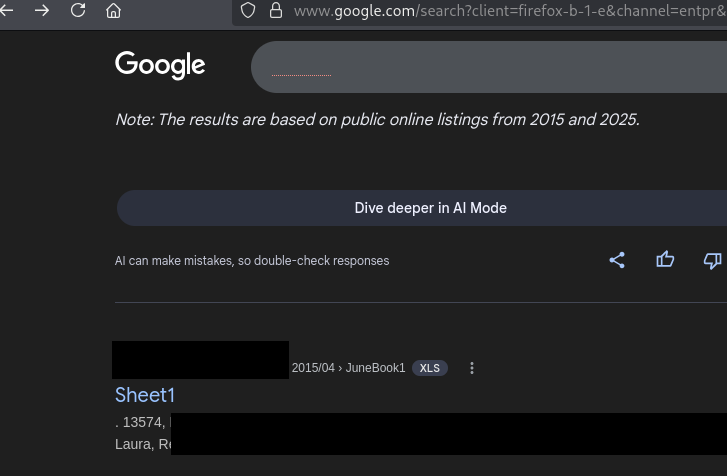
Task: Open the Sheet1 search result
Action: point(145,395)
